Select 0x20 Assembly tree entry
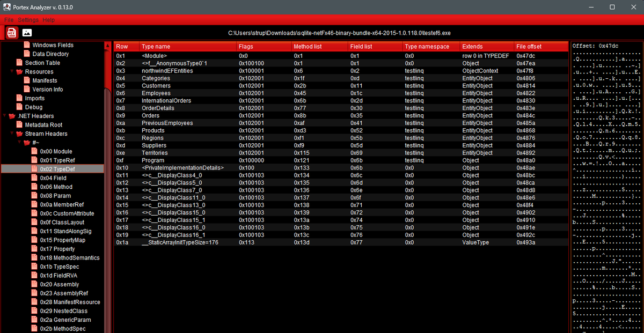Viewport: 644px width, 333px height. tap(59, 284)
